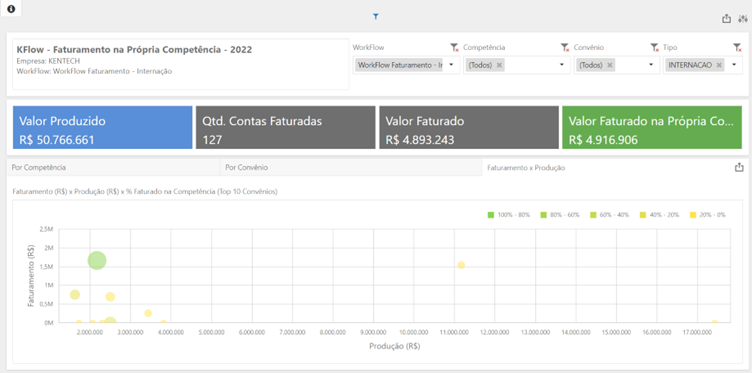This screenshot has width=752, height=373.
Task: Clear the Tipo filter icon
Action: [x=737, y=47]
